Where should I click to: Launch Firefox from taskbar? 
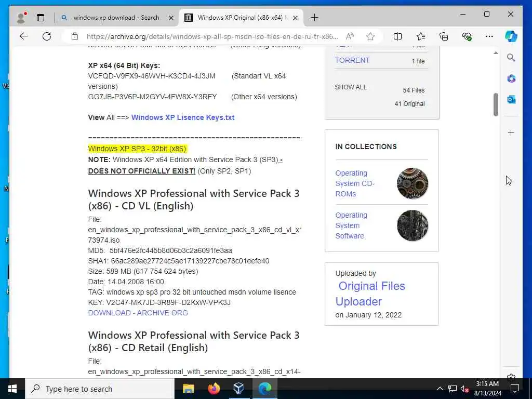click(214, 389)
